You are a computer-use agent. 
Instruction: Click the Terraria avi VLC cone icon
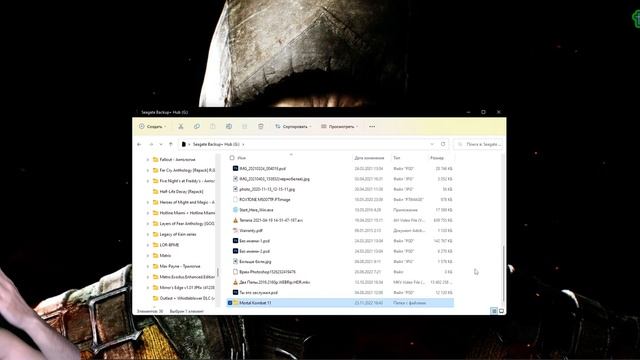pyautogui.click(x=236, y=220)
